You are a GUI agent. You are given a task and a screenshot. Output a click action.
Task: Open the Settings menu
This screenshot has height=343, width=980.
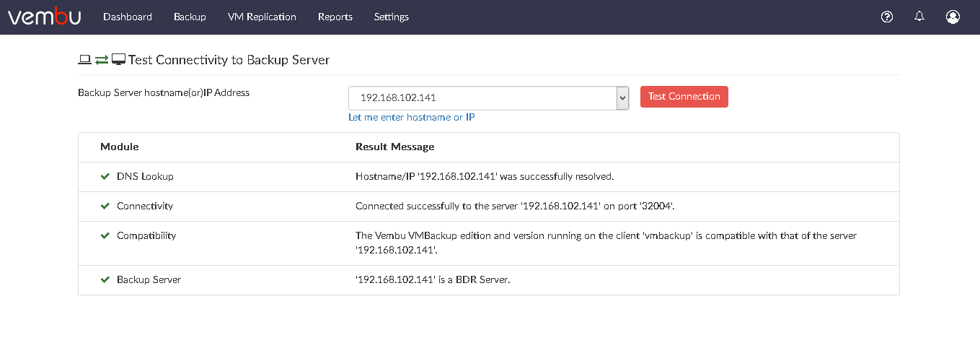(x=392, y=17)
